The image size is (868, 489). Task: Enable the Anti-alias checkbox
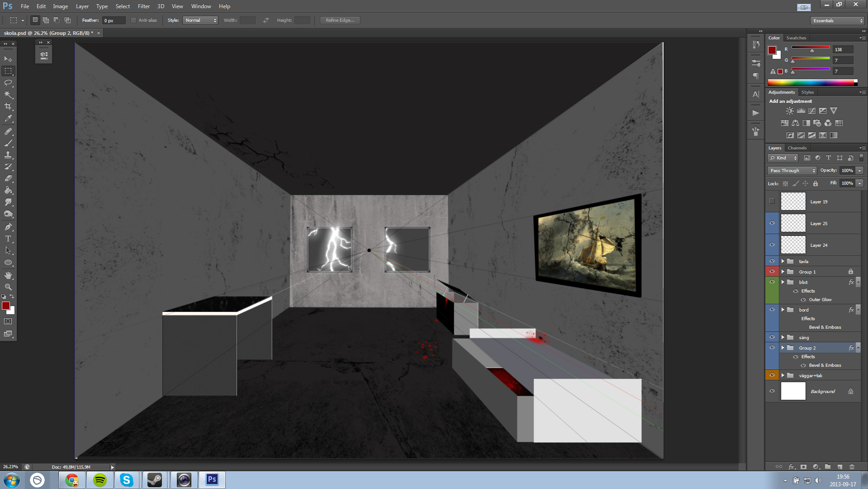pyautogui.click(x=133, y=20)
